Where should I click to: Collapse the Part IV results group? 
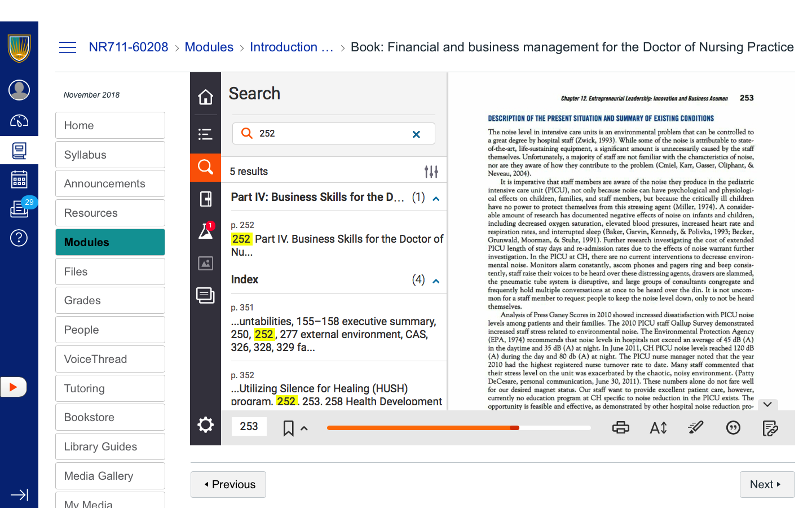tap(436, 199)
